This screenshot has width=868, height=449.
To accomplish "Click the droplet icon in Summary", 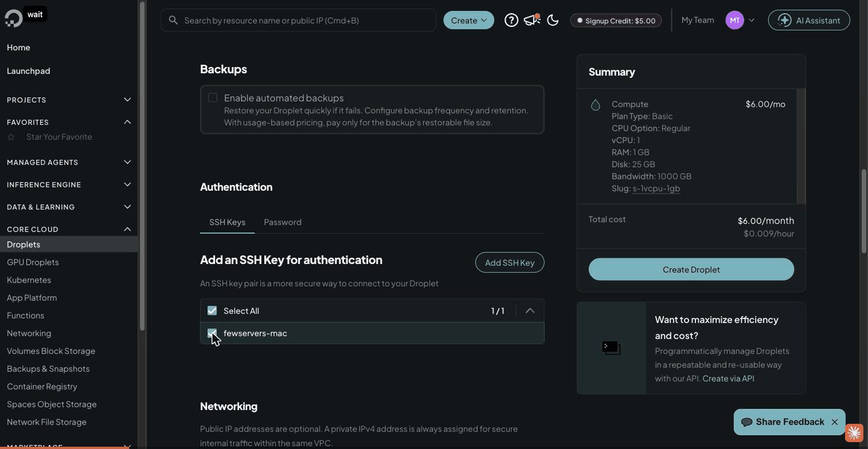I will point(596,105).
